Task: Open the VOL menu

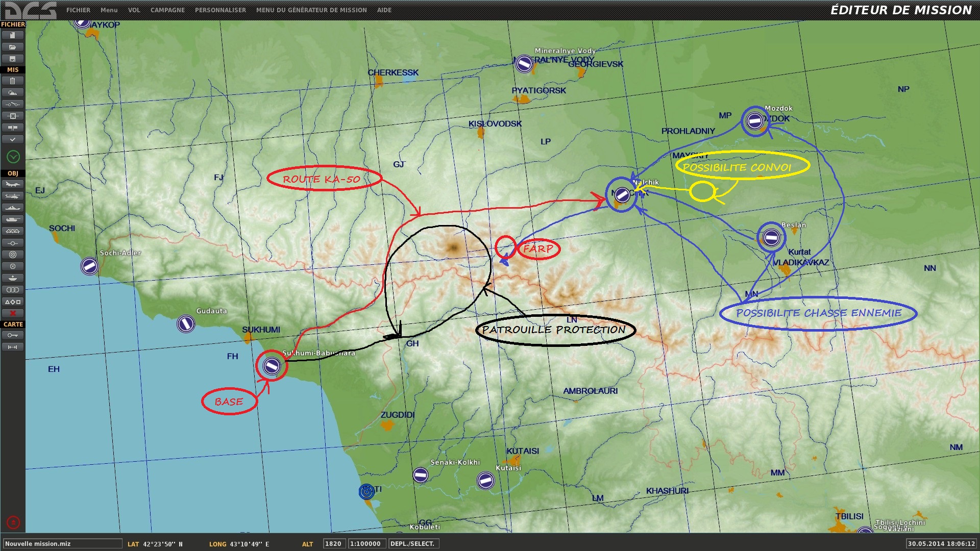Action: [134, 10]
